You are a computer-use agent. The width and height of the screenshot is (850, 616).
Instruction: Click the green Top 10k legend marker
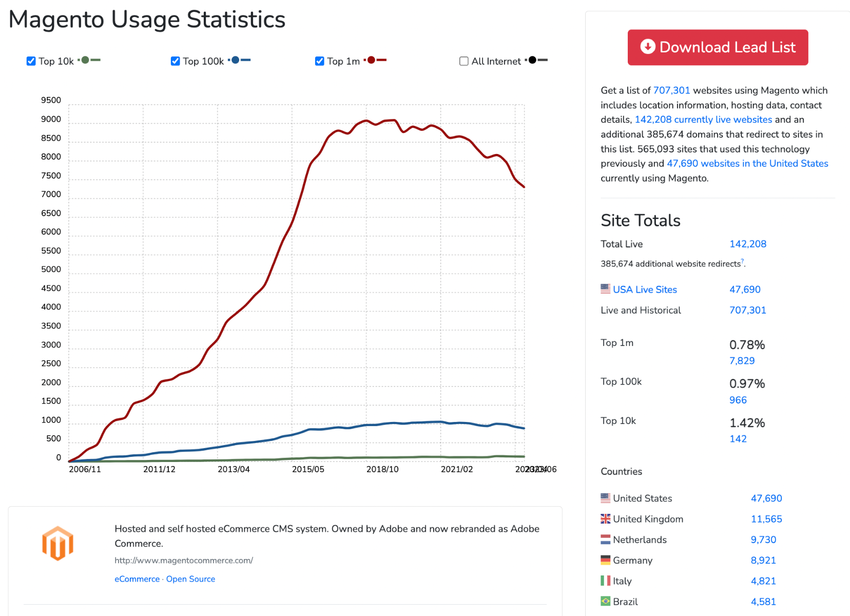pos(89,60)
